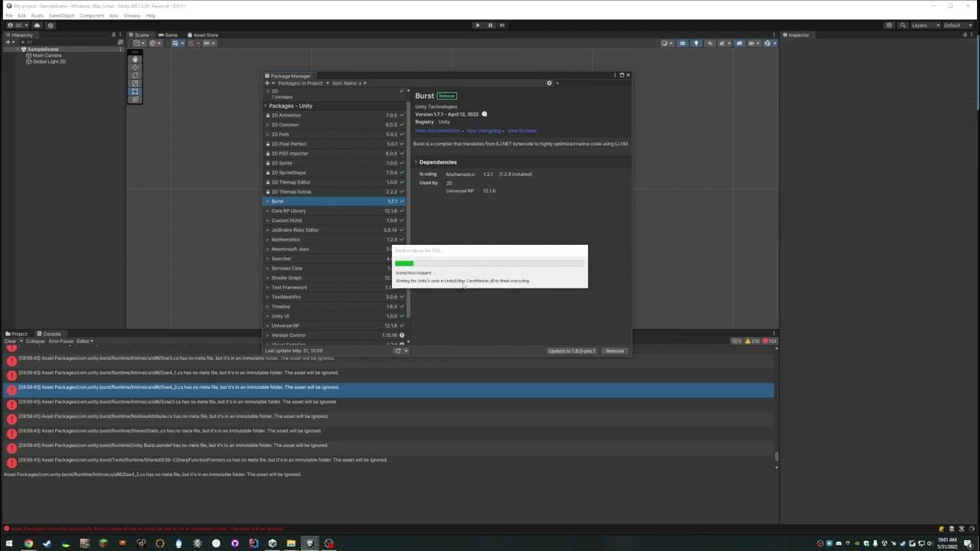980x551 pixels.
Task: Open the Layers dropdown
Action: point(925,25)
